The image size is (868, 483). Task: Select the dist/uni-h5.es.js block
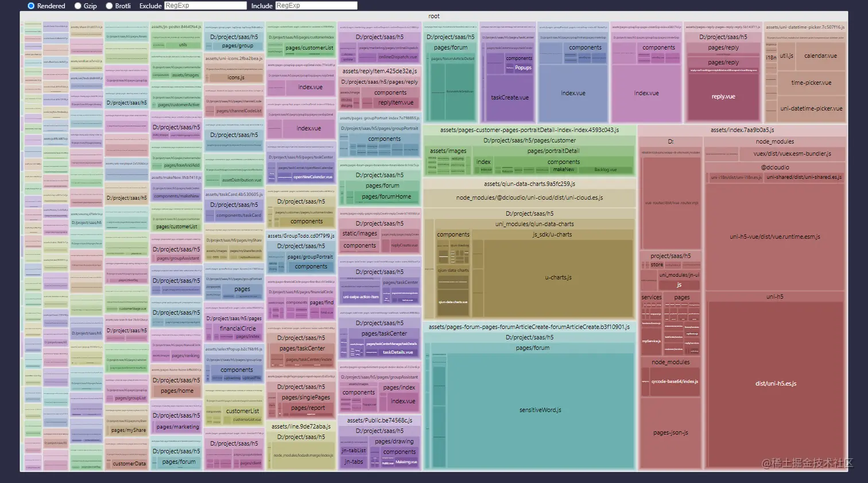[776, 384]
